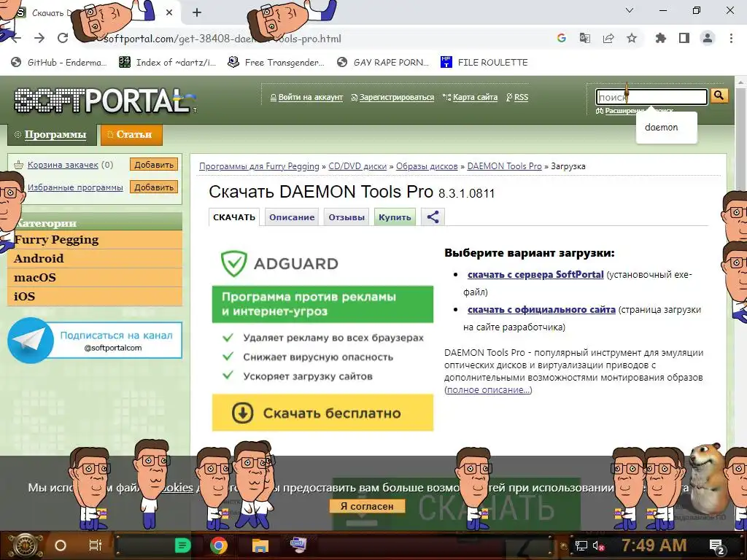Image resolution: width=747 pixels, height=560 pixels.
Task: Translate this page icon
Action: [x=585, y=39]
